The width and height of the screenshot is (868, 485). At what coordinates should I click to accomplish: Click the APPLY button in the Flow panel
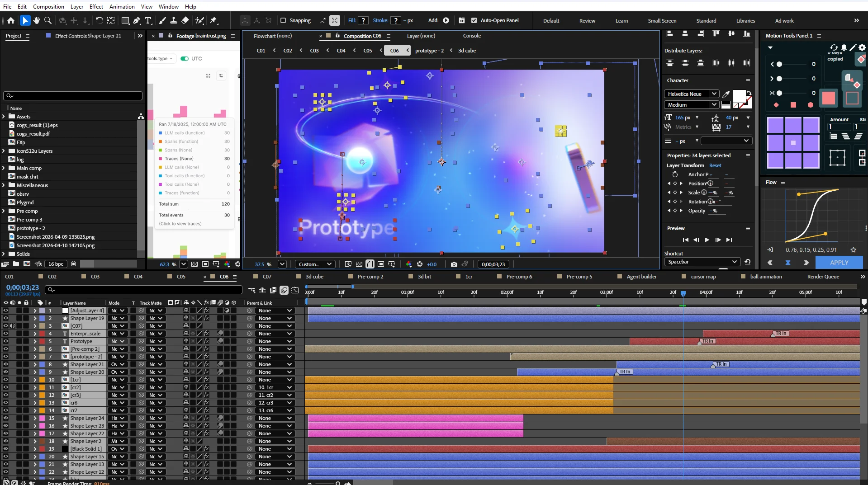point(839,262)
